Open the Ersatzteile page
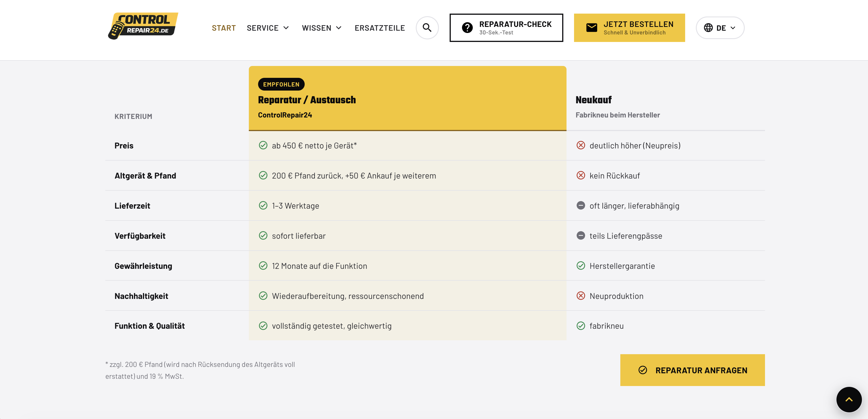Image resolution: width=868 pixels, height=419 pixels. [380, 28]
